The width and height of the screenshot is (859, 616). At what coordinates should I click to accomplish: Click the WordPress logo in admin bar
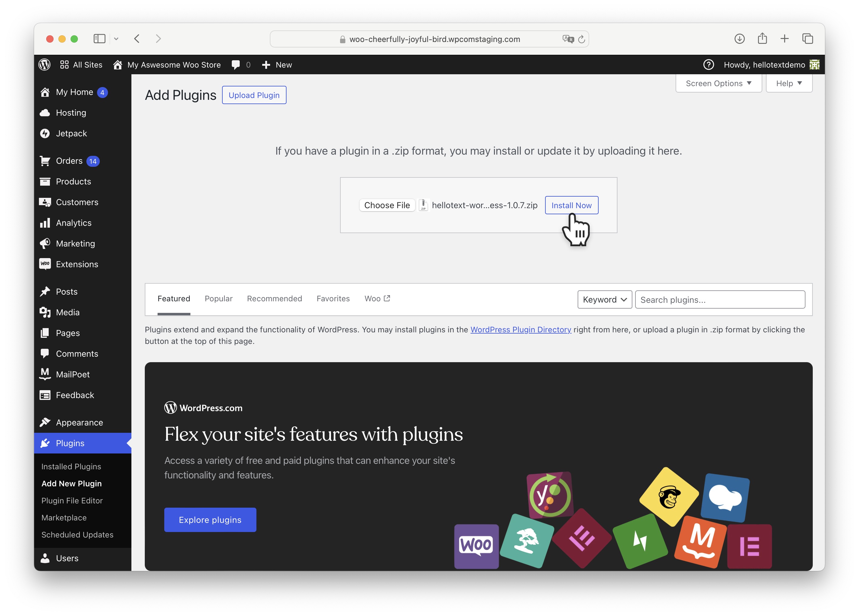45,65
